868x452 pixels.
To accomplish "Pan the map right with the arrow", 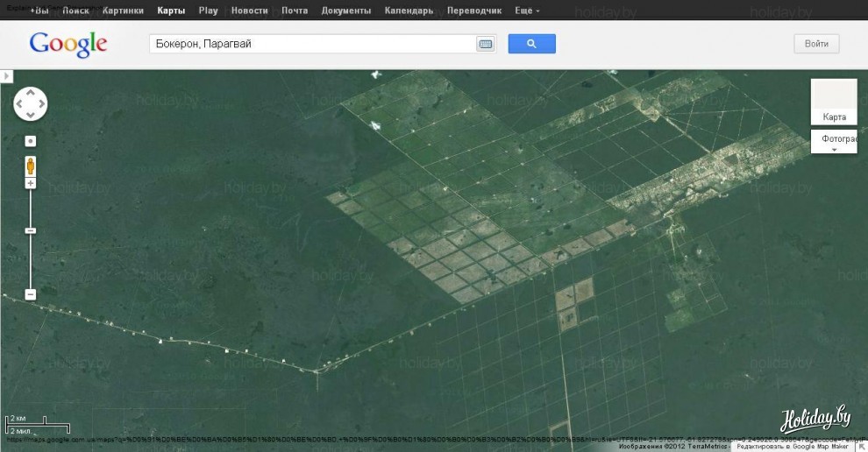I will [41, 104].
